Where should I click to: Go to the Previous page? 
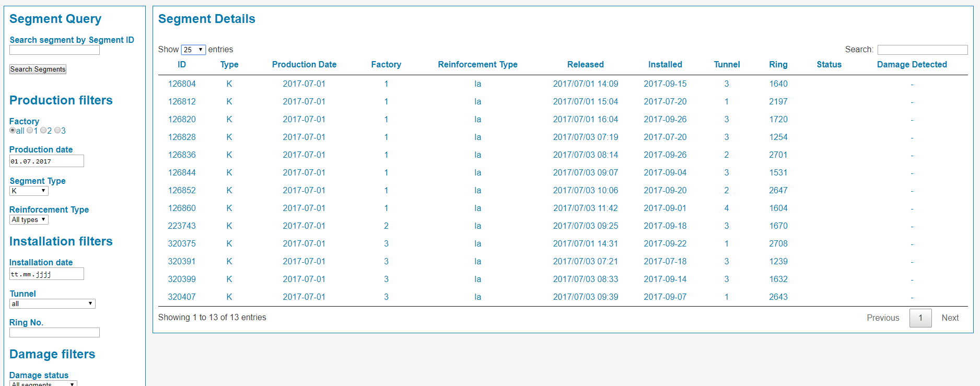click(883, 318)
